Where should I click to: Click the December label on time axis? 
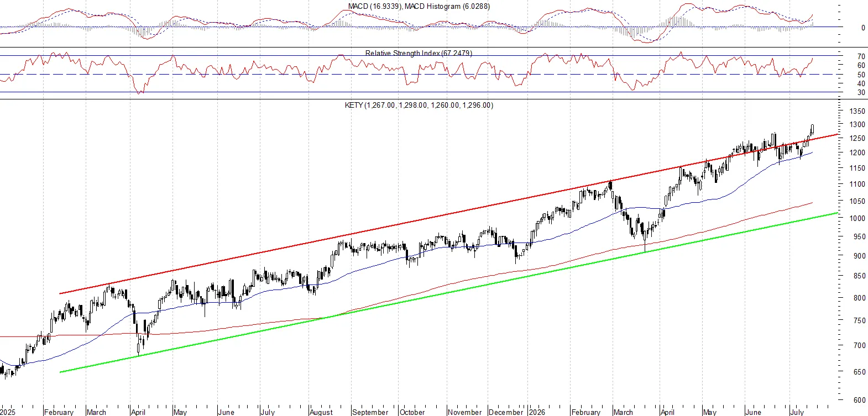pos(506,412)
